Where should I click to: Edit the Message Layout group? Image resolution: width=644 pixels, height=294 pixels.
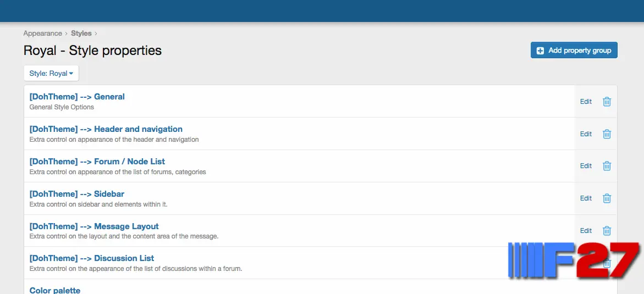pos(586,231)
